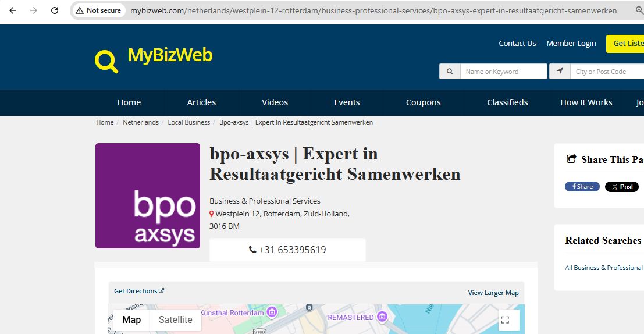644x334 pixels.
Task: Open All Business & Professional related search
Action: coord(604,268)
